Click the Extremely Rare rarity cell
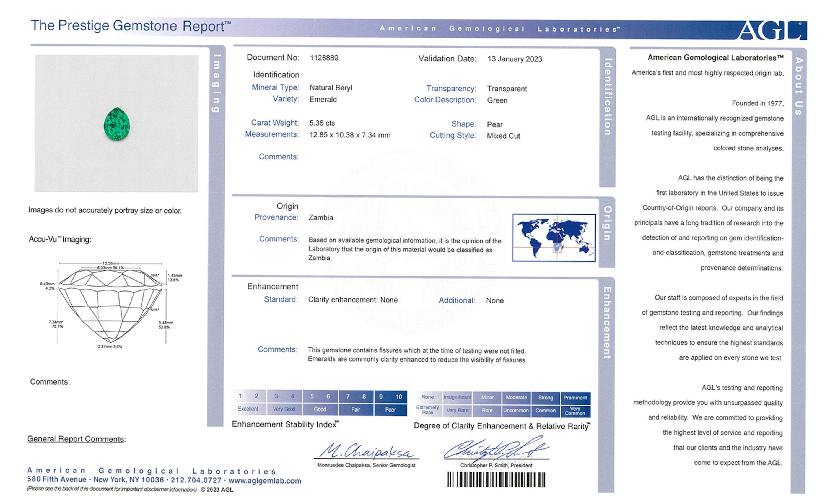 (x=427, y=410)
